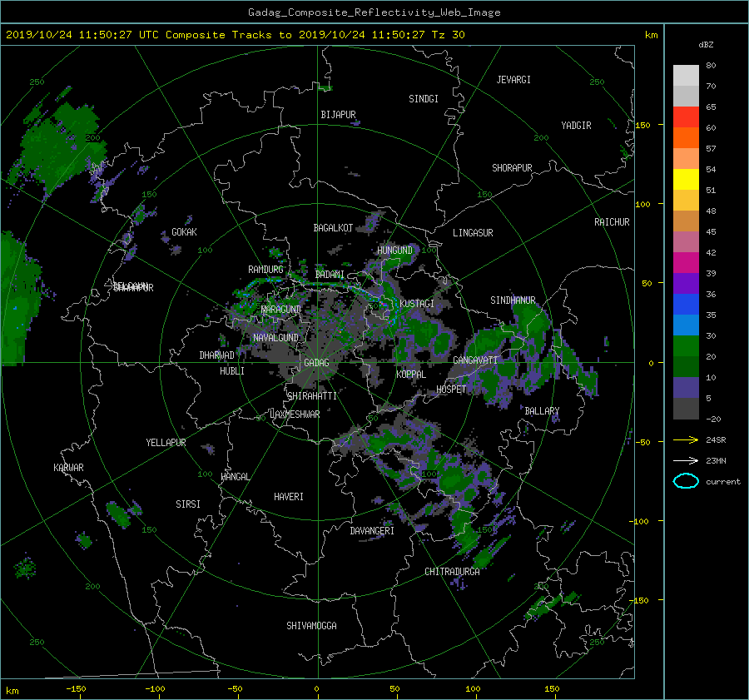Click the -150 tick on bottom km axis

coord(76,689)
